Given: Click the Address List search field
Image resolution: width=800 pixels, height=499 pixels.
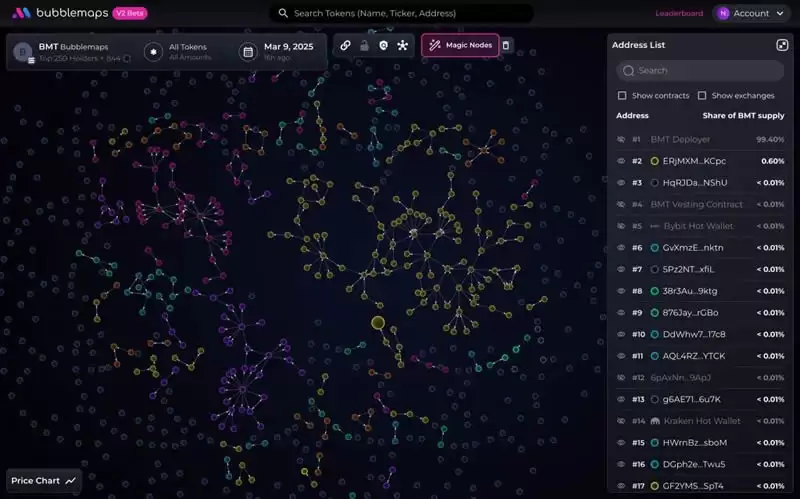Looking at the screenshot, I should [x=700, y=71].
